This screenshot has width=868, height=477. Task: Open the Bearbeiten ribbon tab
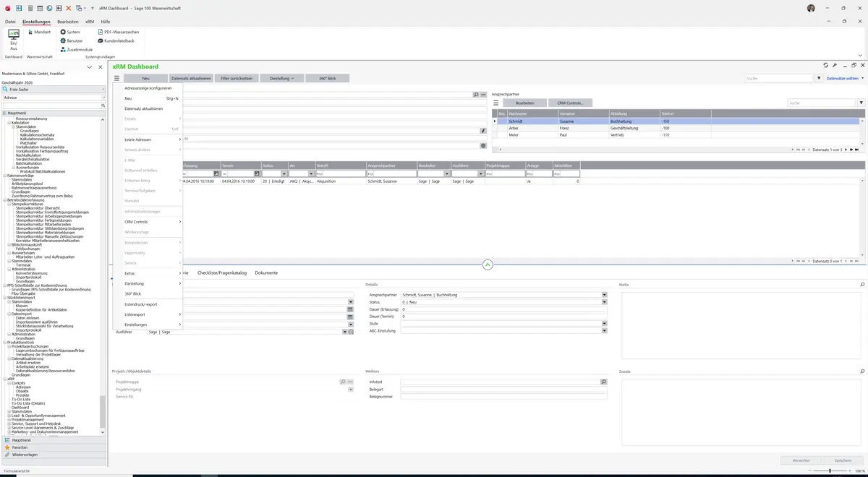click(68, 22)
